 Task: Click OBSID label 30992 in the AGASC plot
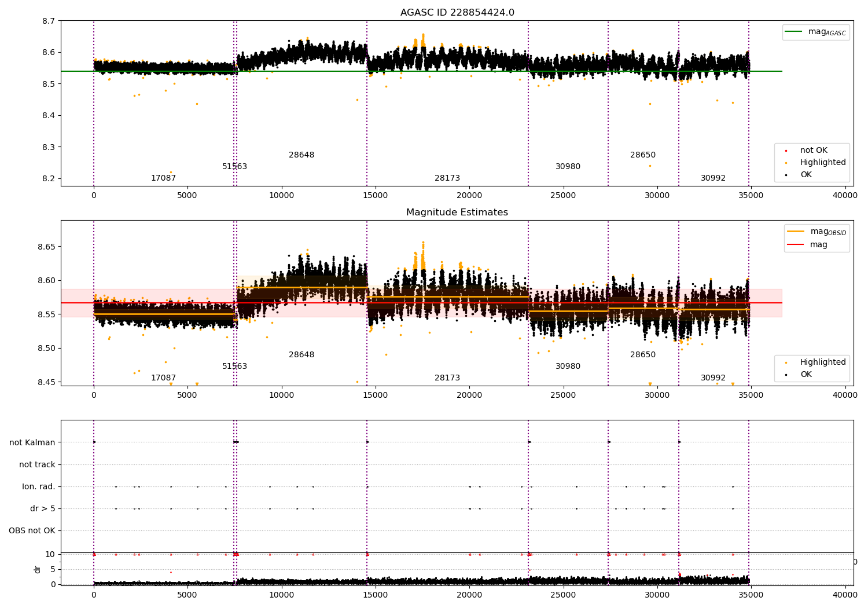click(713, 178)
